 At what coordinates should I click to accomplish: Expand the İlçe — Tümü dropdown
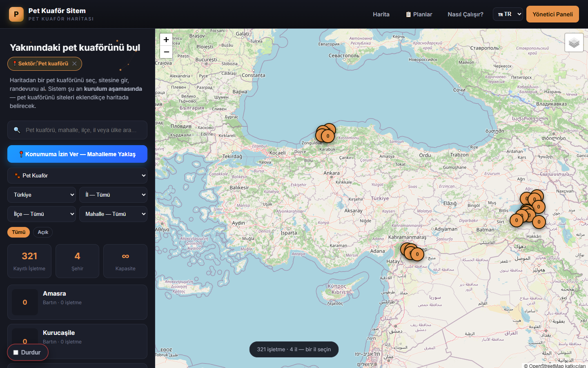pos(42,214)
